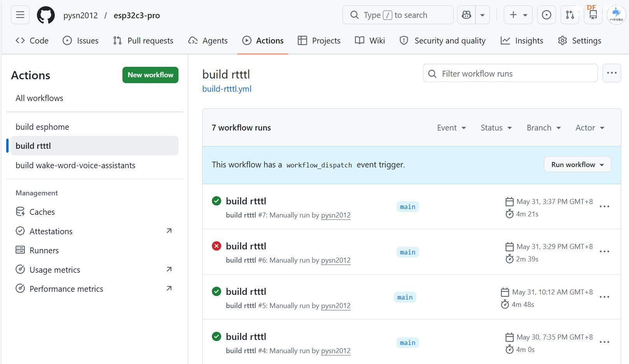Screen dimensions: 629x364
Task: Open notifications inbox icon
Action: coord(593,15)
